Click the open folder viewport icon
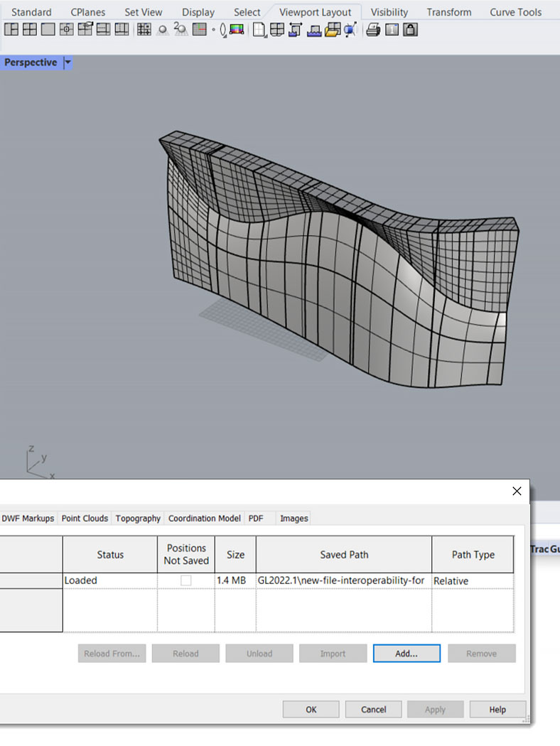The height and width of the screenshot is (746, 560). click(332, 30)
